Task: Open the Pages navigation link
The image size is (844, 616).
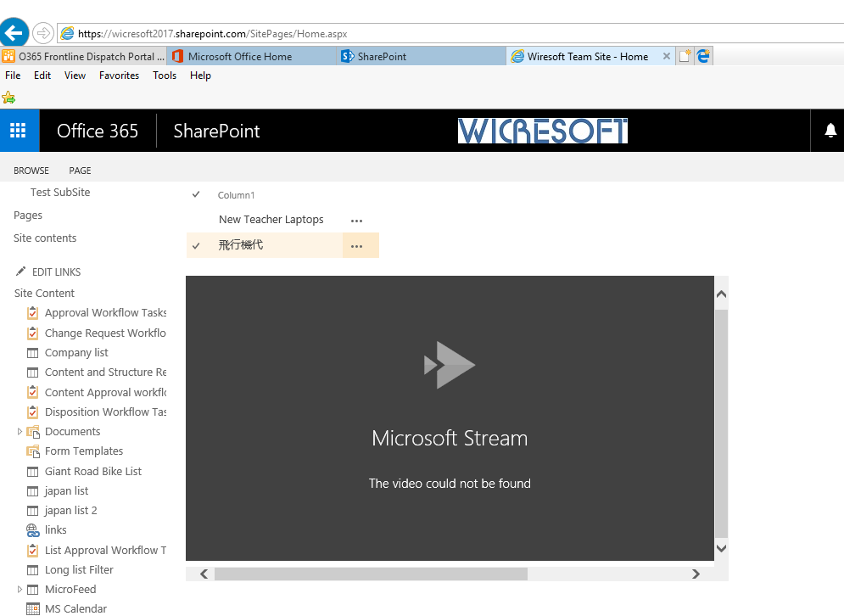Action: point(28,216)
